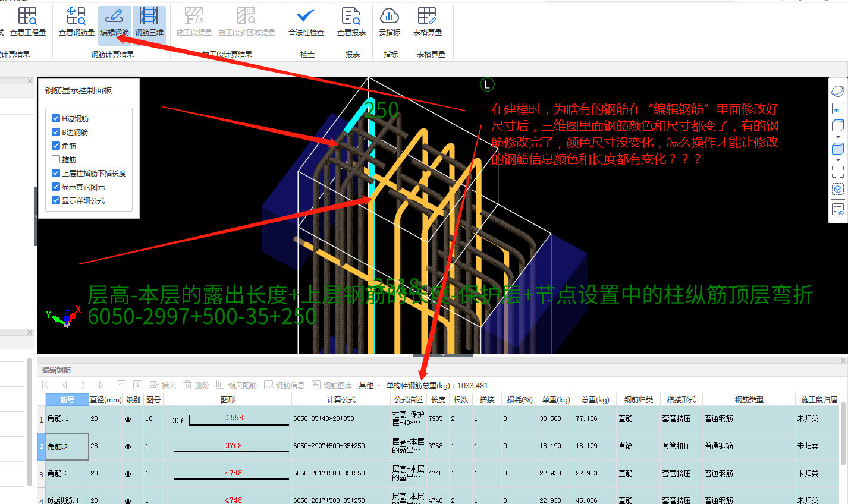Click the 施工段多区域提量 ribbon icon
848x504 pixels.
coord(247,21)
